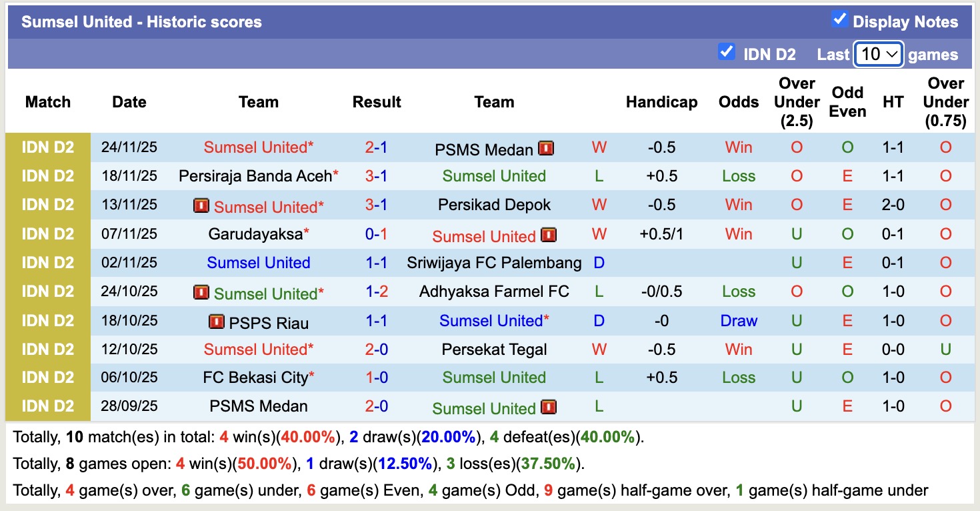Click red card icon in Adhyaksa Farmel FC row
The image size is (980, 511).
point(201,292)
